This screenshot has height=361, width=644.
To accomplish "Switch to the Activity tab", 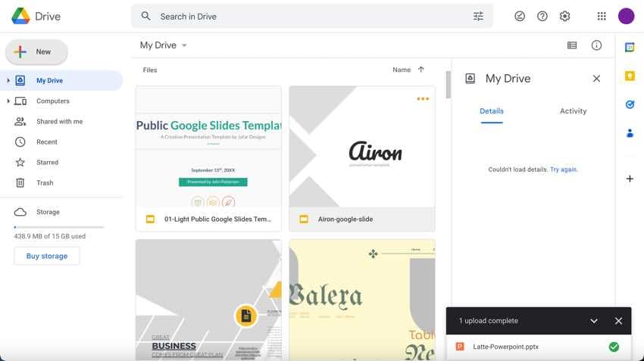I will click(x=573, y=111).
